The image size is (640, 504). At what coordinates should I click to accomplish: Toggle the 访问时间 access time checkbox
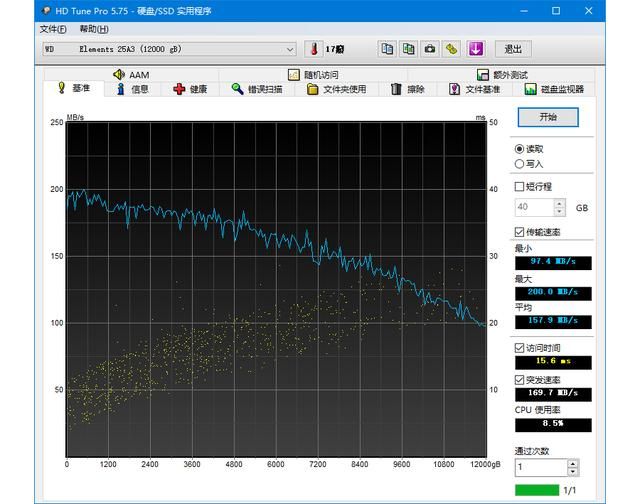coord(519,348)
